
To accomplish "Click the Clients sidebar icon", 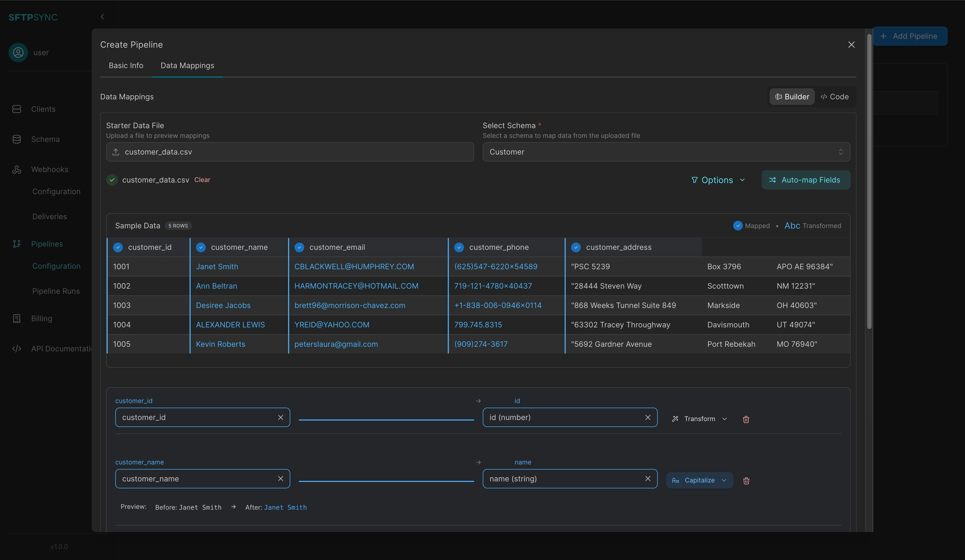I will point(16,109).
